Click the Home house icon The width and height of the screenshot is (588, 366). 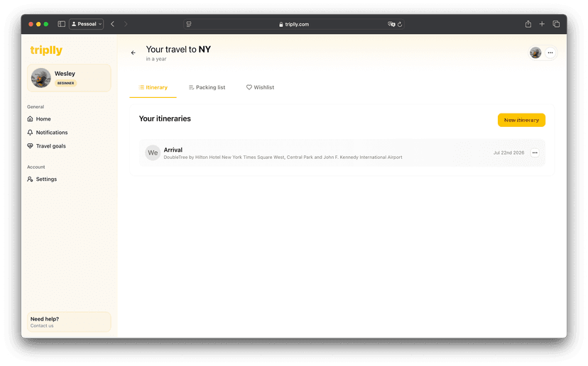click(x=30, y=118)
